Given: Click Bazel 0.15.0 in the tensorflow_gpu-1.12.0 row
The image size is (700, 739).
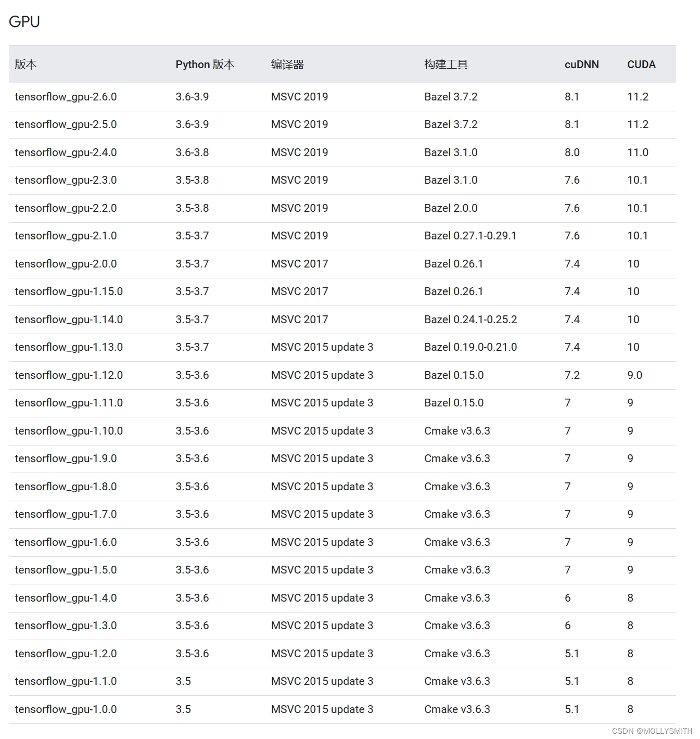Looking at the screenshot, I should 454,375.
